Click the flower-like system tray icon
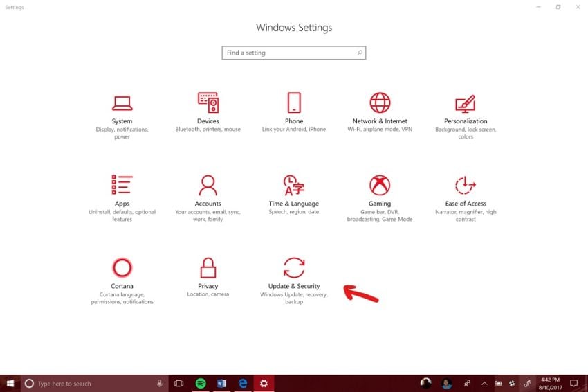The width and height of the screenshot is (588, 392). 512,384
